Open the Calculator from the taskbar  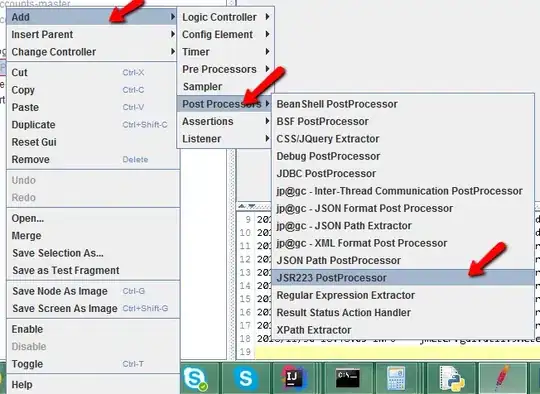[396, 378]
